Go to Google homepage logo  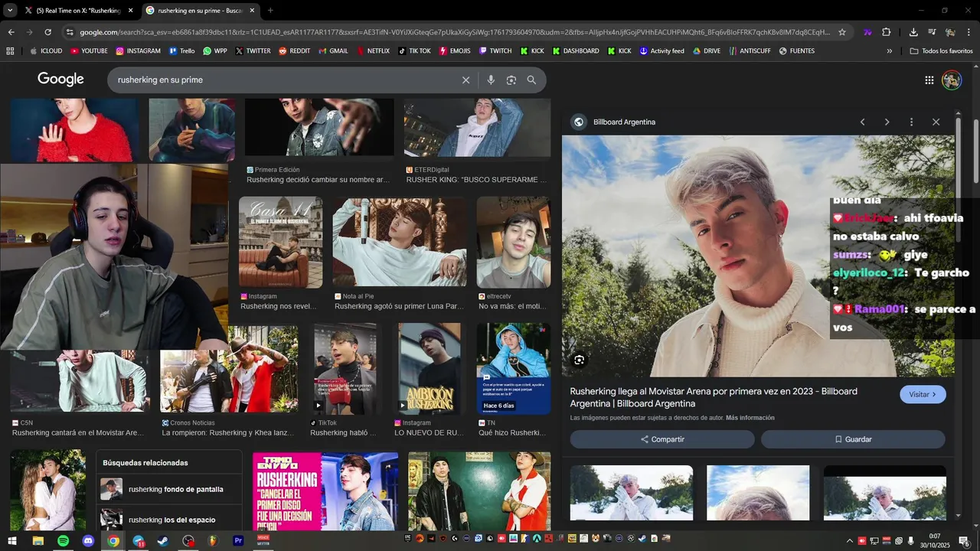pyautogui.click(x=60, y=80)
